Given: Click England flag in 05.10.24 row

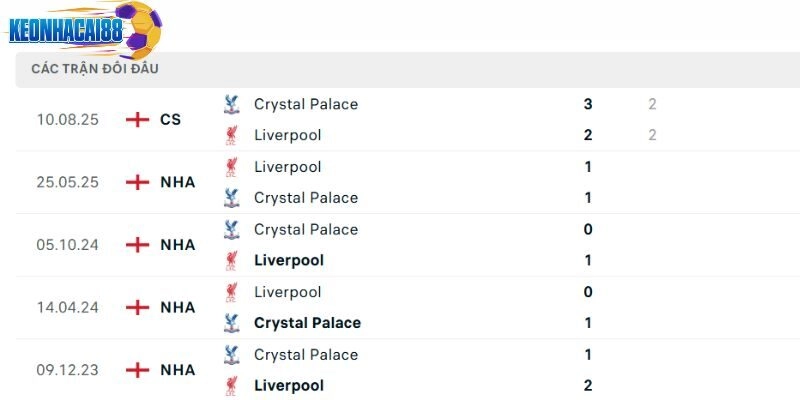Looking at the screenshot, I should [137, 245].
